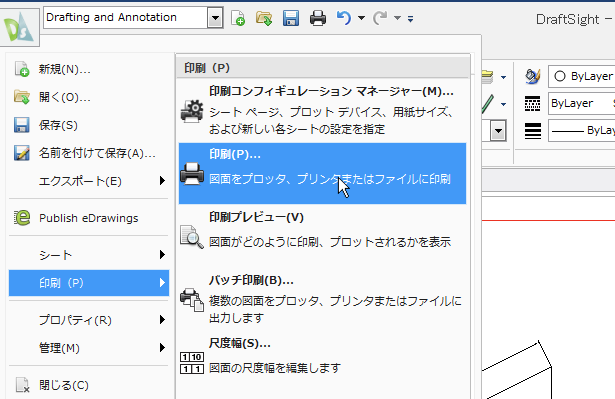Open the ByLayer line weight dropdown

581,131
